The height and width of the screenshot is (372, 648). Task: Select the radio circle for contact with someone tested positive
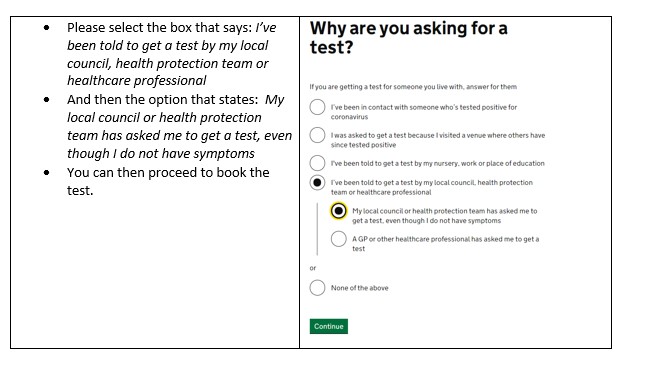pos(317,107)
